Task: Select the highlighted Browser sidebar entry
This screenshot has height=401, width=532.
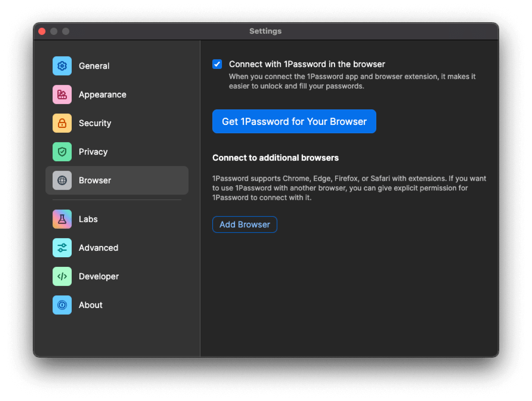Action: pos(117,180)
